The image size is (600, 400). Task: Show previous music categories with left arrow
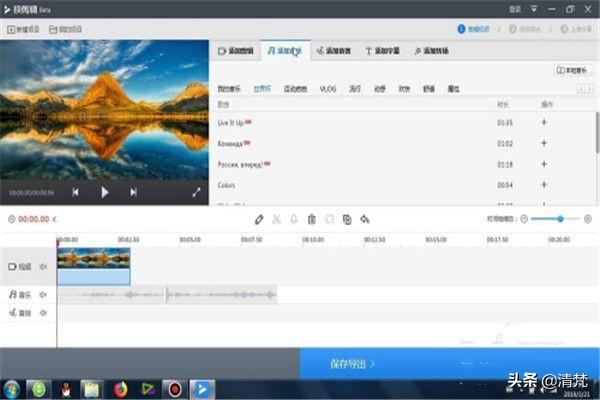(581, 89)
